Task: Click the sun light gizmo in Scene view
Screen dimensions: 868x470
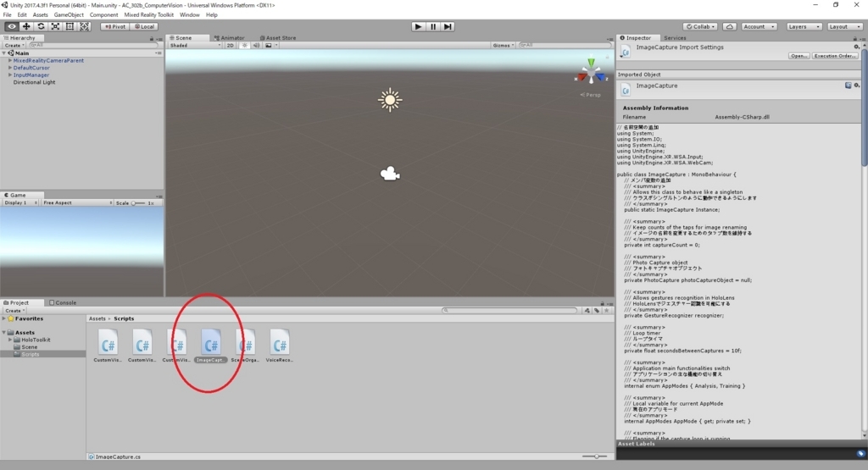Action: 390,100
